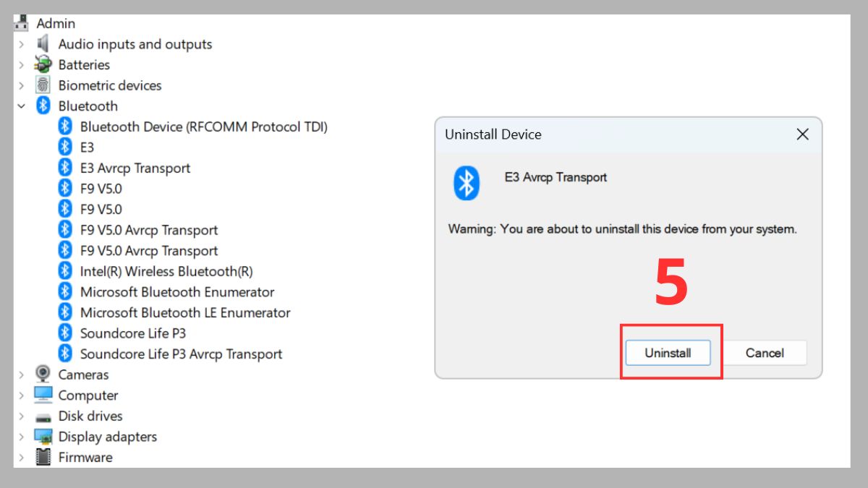
Task: Click the Display adapters icon
Action: [42, 437]
